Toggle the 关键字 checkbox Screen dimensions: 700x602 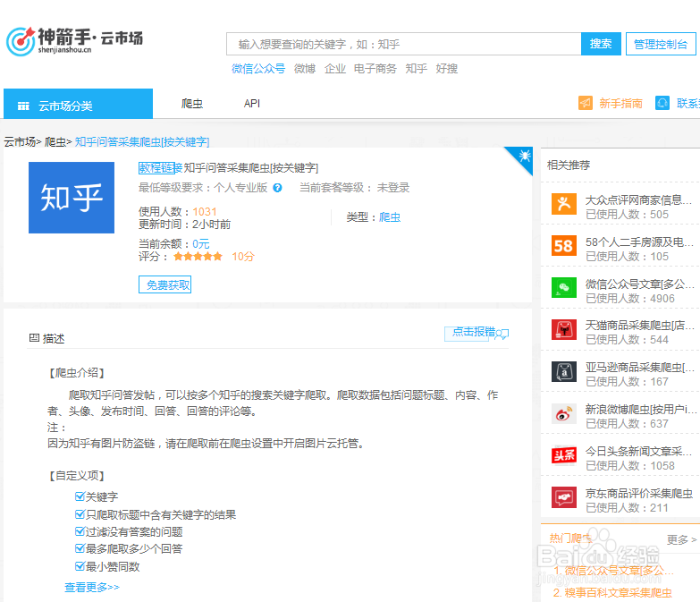(80, 496)
